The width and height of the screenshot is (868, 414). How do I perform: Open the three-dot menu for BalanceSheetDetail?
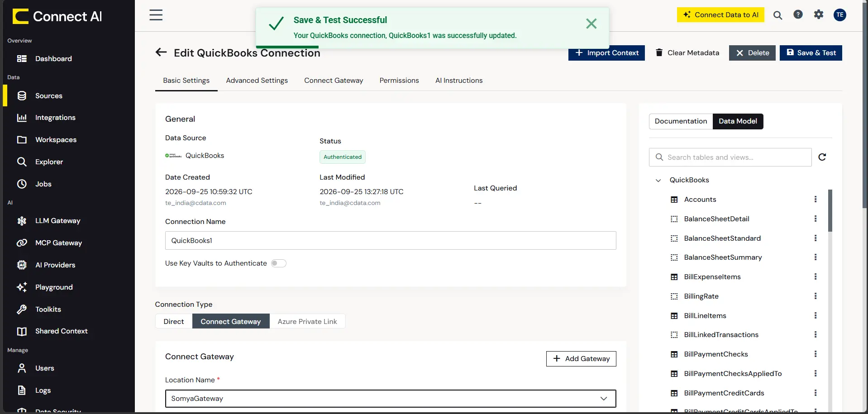coord(815,219)
